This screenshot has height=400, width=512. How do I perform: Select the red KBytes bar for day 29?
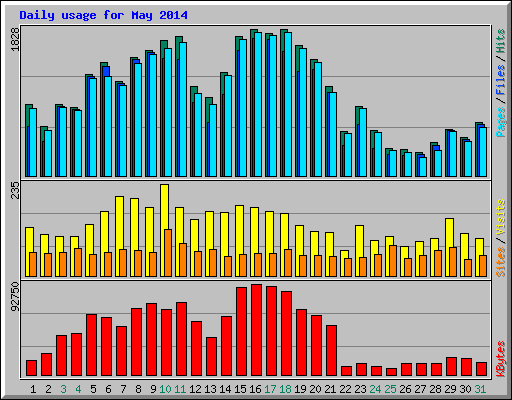coord(451,367)
